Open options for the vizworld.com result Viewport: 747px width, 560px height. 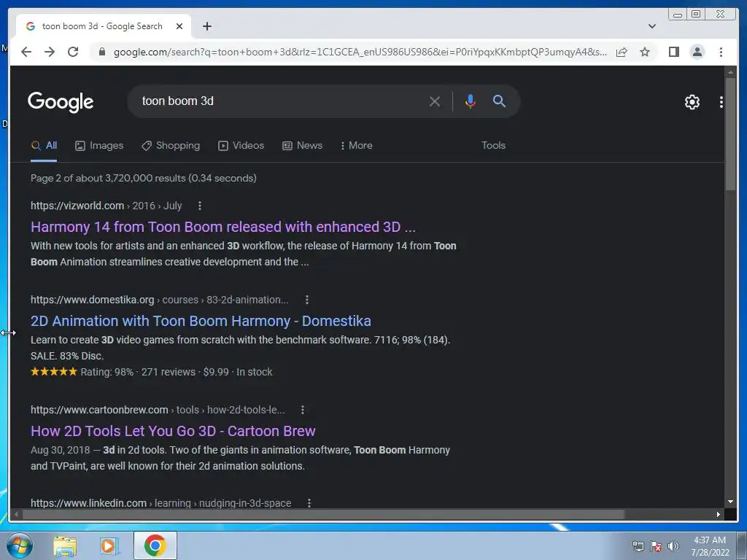point(200,206)
